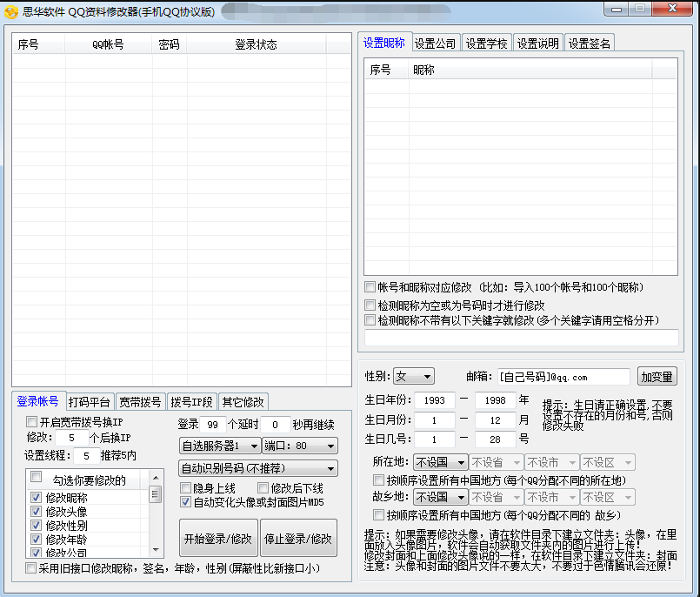Toggle 自动变化头像或封面图片MD5 checkbox
The height and width of the screenshot is (597, 700).
[185, 502]
